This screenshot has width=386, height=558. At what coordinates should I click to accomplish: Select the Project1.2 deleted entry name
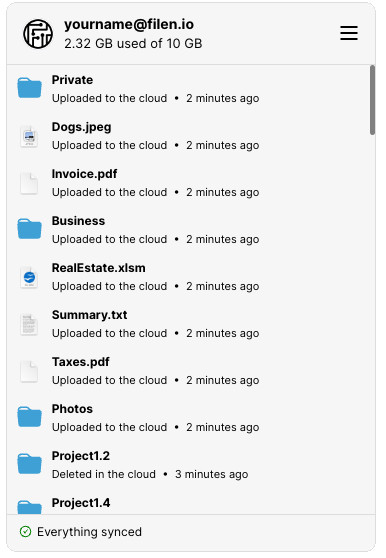coord(81,456)
